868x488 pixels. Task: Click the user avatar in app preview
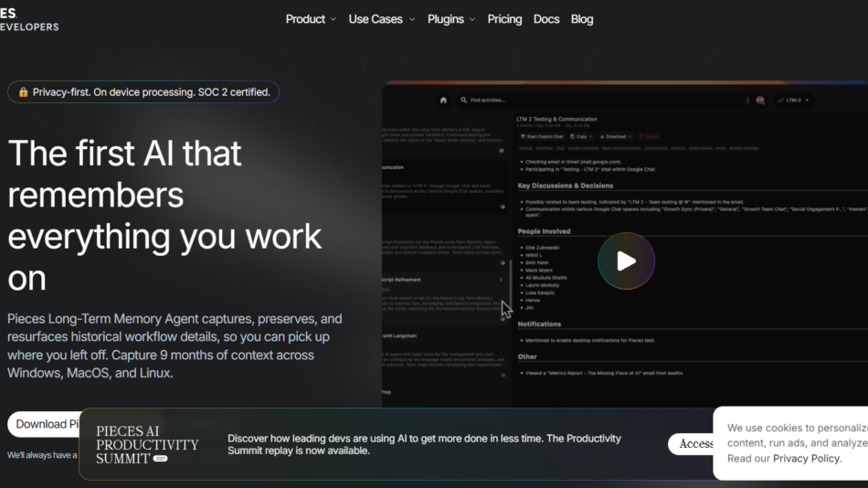(x=760, y=101)
